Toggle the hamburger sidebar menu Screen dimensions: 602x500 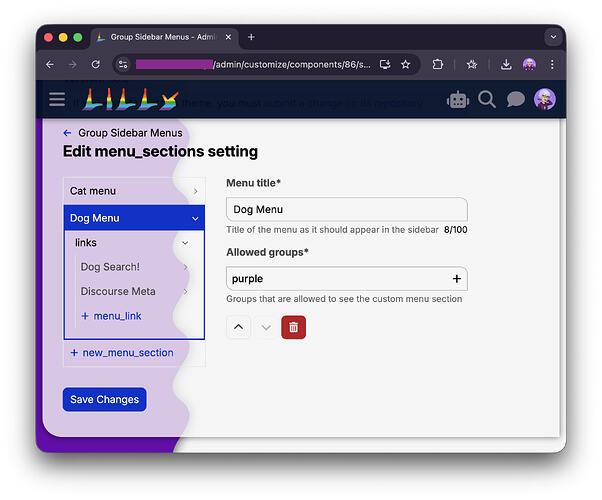click(x=57, y=99)
